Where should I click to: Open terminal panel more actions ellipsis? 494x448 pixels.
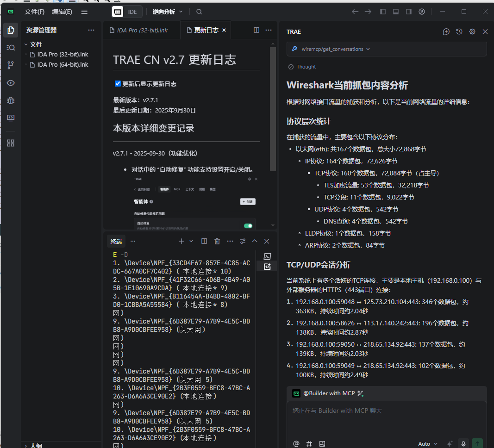coord(230,241)
